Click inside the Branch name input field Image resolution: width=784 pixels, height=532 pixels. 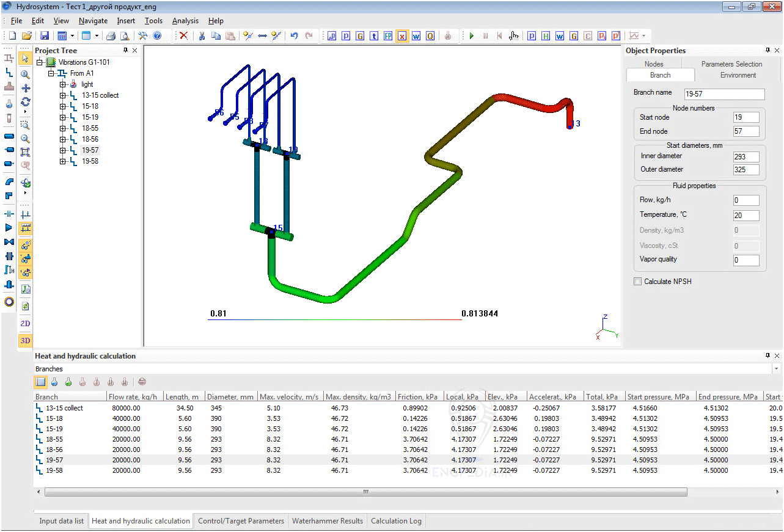point(724,94)
